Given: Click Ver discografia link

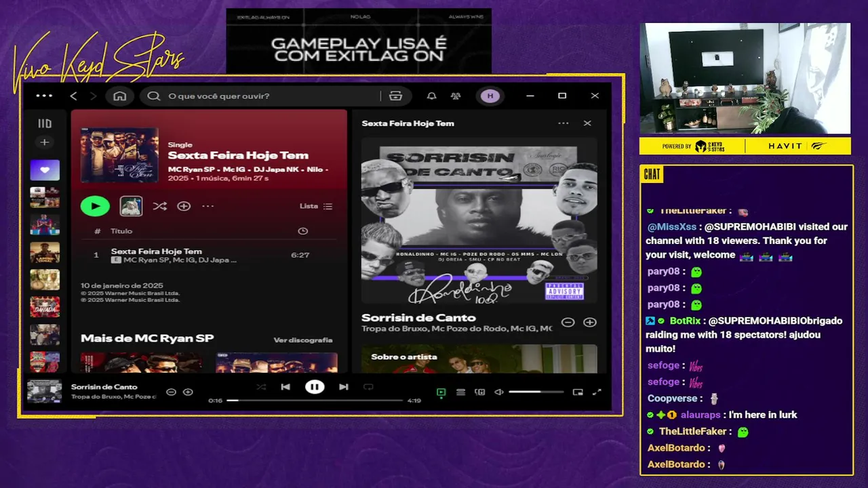Looking at the screenshot, I should (x=303, y=340).
